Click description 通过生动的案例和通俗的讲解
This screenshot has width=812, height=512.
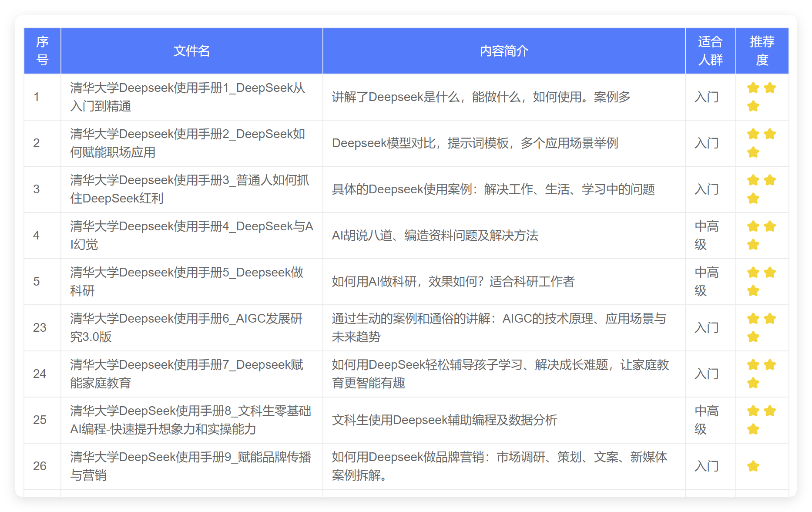pyautogui.click(x=499, y=328)
